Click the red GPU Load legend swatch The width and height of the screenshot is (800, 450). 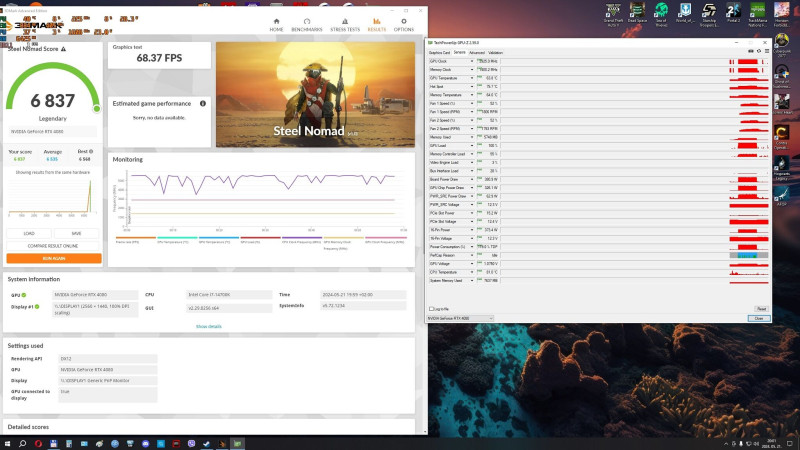point(260,238)
